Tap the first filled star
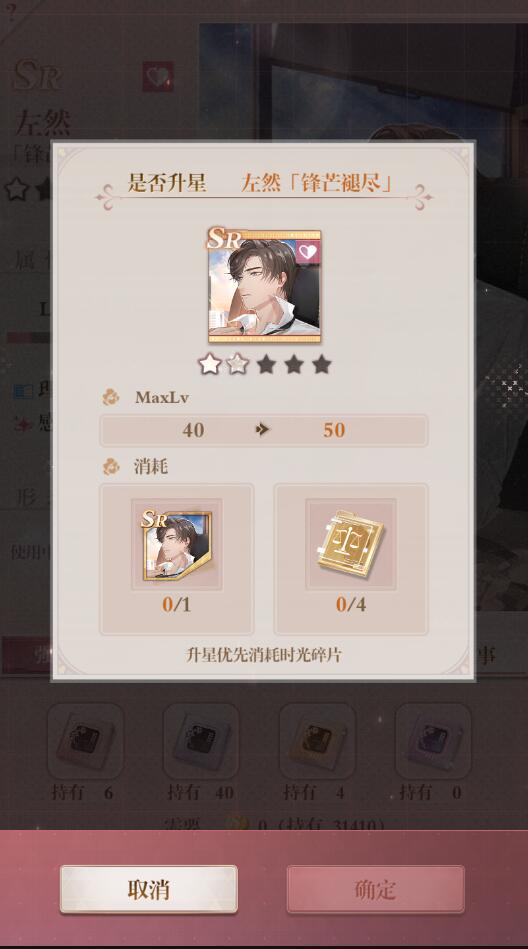Image resolution: width=528 pixels, height=949 pixels. pos(210,364)
